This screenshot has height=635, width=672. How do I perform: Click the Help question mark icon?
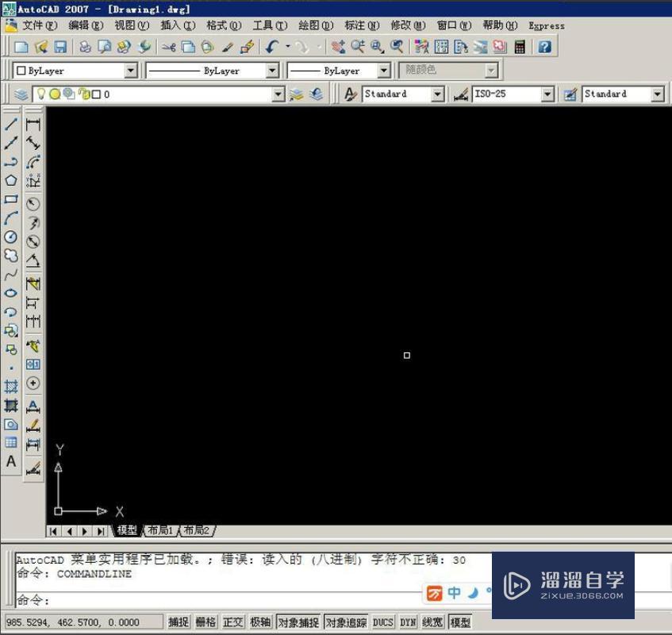click(x=544, y=47)
